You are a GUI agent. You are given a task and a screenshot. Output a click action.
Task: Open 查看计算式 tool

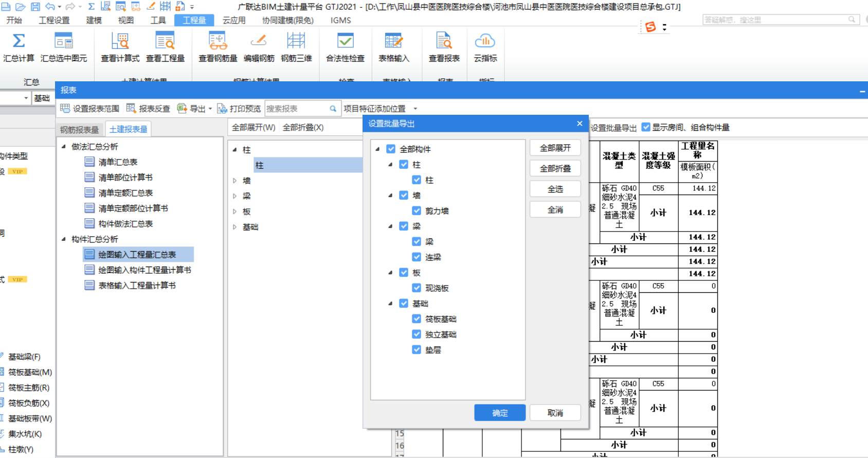pos(120,47)
